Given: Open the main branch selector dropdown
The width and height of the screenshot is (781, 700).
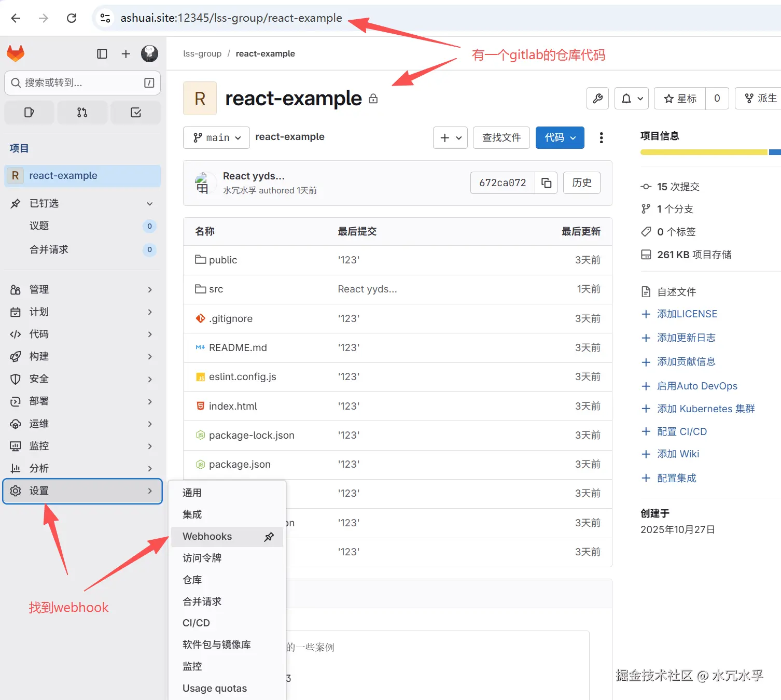Looking at the screenshot, I should coord(216,137).
